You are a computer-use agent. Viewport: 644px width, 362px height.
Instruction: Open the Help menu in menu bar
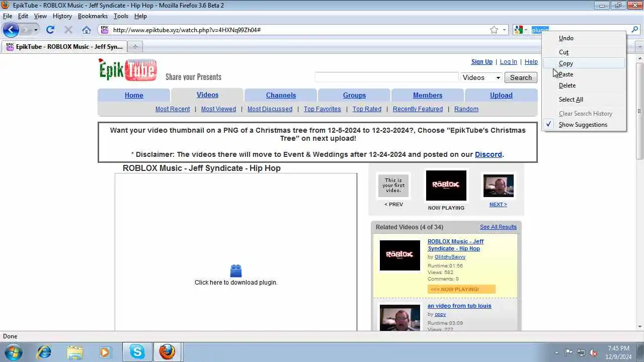coord(140,16)
